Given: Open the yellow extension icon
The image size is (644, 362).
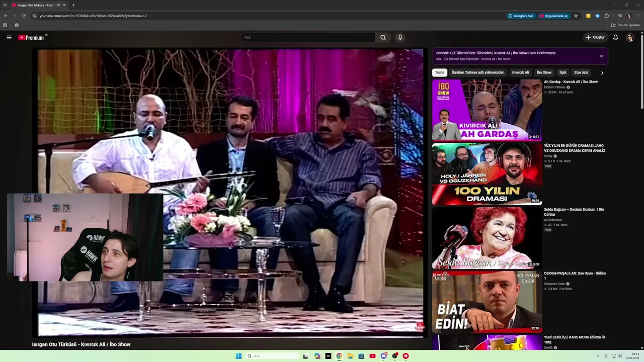Looking at the screenshot, I should [588, 16].
